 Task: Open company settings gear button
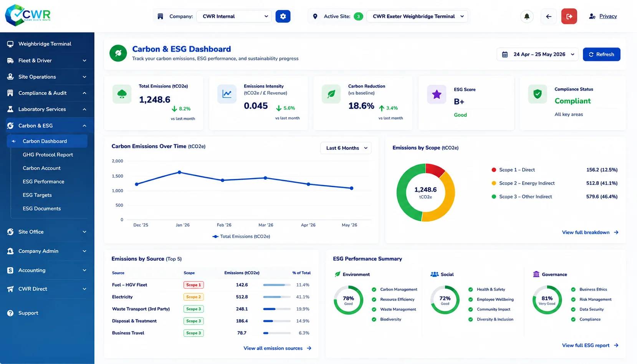(283, 17)
